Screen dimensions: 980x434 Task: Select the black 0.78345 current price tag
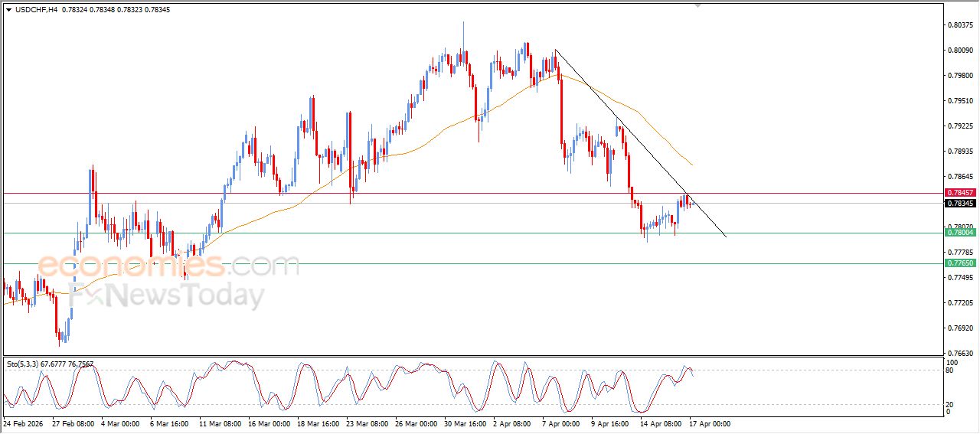pyautogui.click(x=959, y=204)
